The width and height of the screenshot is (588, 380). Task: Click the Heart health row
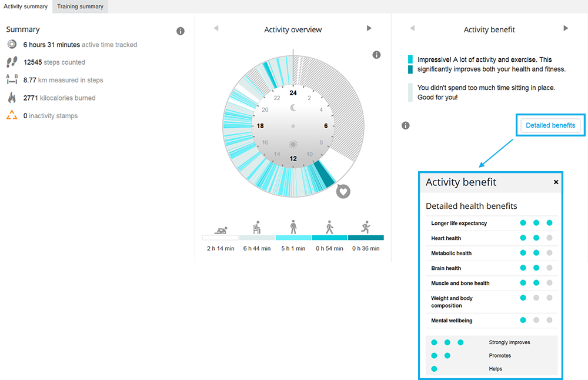point(491,238)
